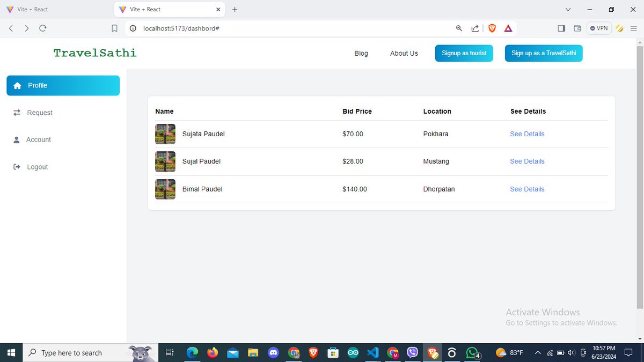Click the Account person icon in sidebar
The width and height of the screenshot is (644, 362).
tap(17, 139)
